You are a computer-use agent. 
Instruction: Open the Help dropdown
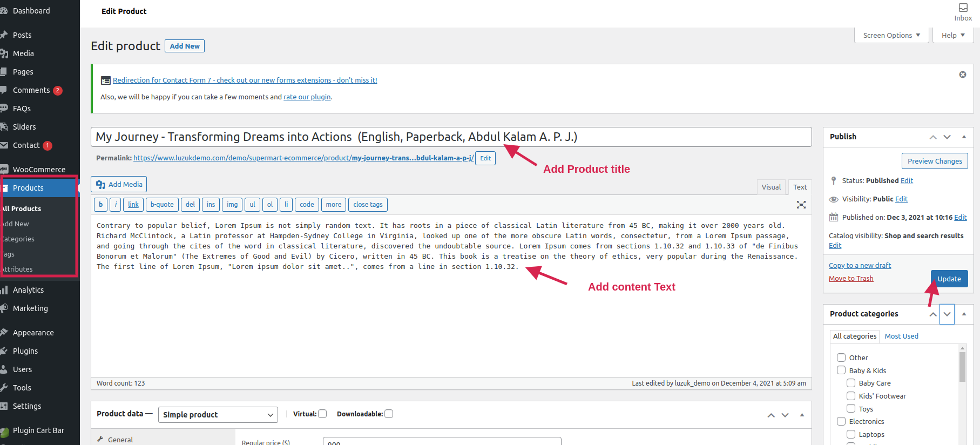[x=953, y=35]
